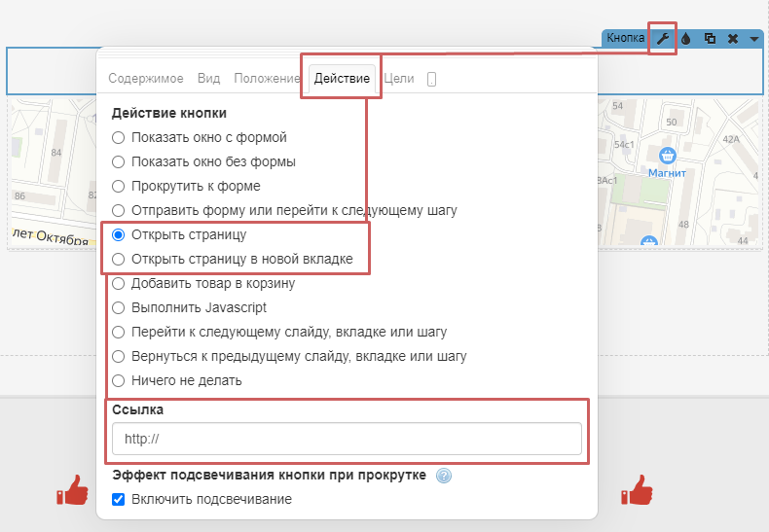Open the mobile device tab icon
Screen dimensions: 769x532
(x=431, y=80)
